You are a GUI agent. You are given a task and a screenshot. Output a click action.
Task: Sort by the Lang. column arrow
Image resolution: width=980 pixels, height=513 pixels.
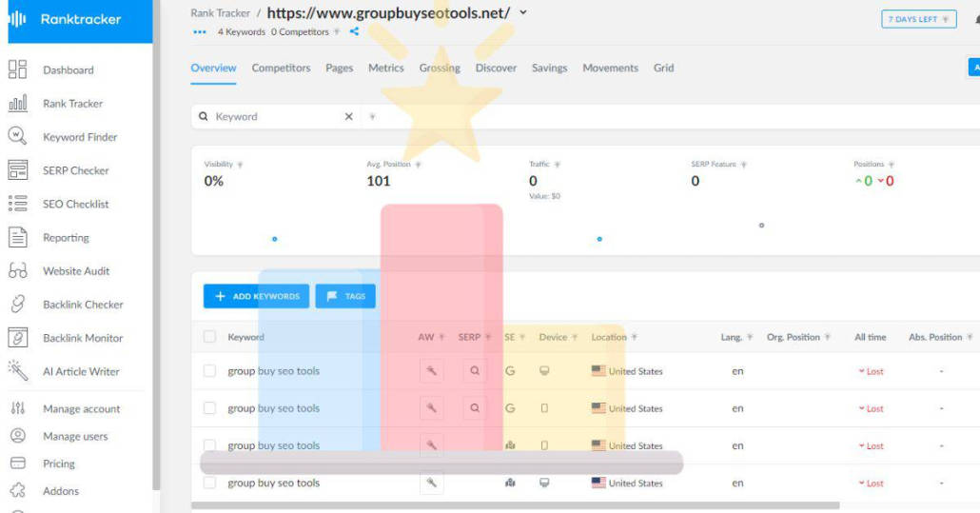pos(750,337)
